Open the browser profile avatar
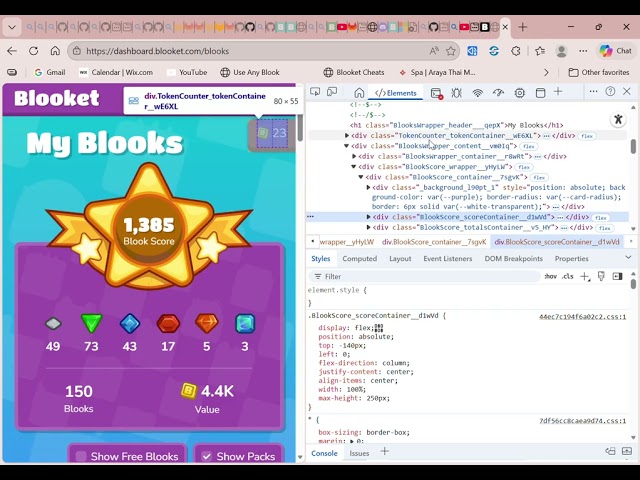This screenshot has height=480, width=640. point(562,51)
